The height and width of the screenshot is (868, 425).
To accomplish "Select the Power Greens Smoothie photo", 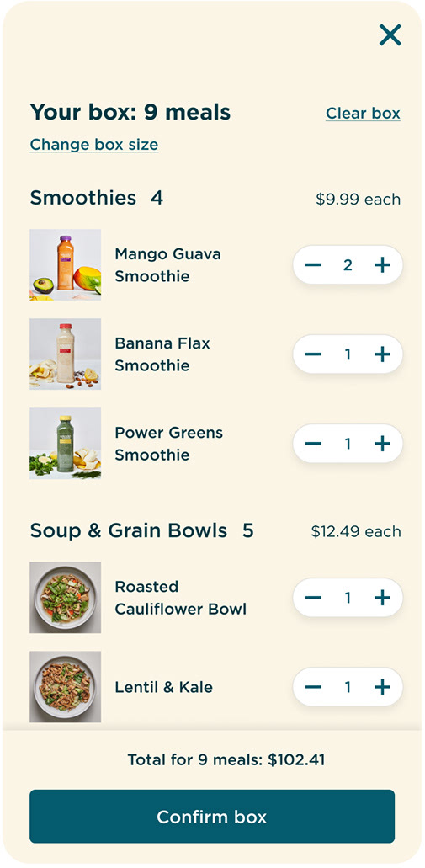I will pos(66,444).
